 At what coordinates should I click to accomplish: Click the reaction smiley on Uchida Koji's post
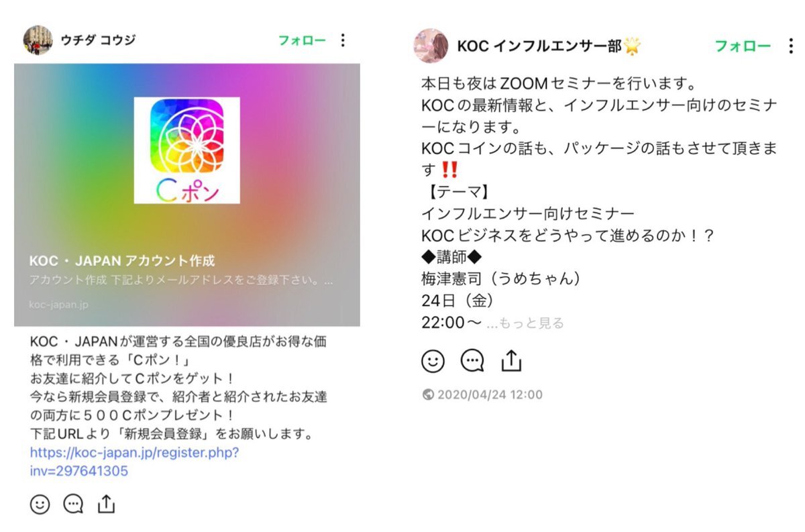click(40, 504)
